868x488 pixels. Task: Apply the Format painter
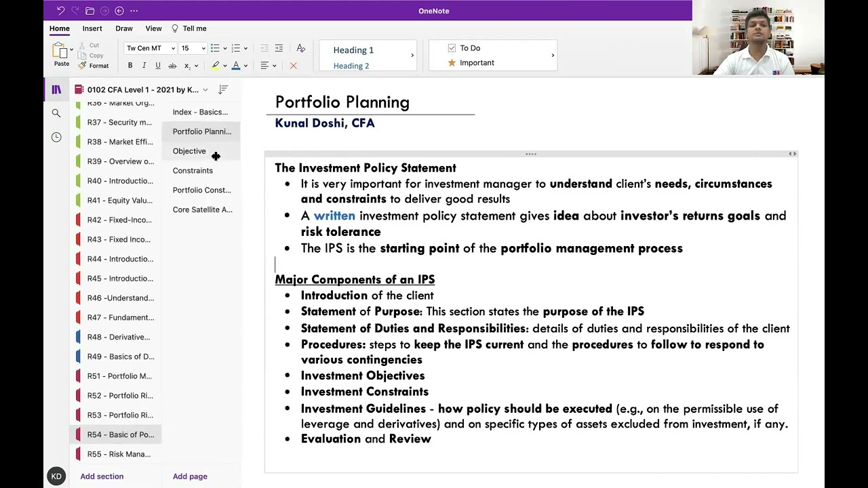tap(94, 66)
